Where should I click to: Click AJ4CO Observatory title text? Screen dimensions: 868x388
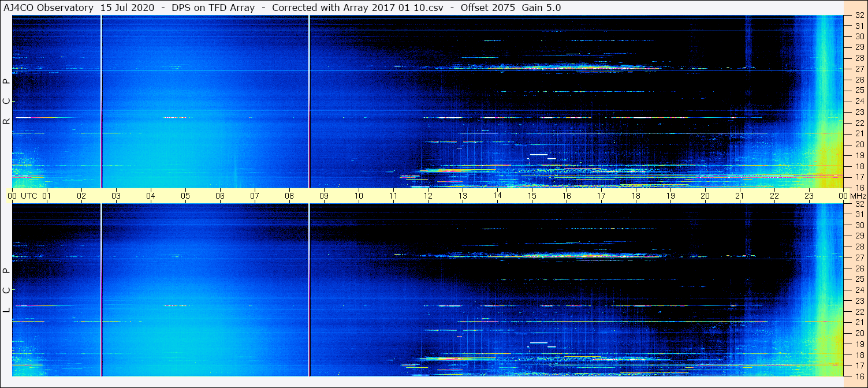[x=49, y=8]
